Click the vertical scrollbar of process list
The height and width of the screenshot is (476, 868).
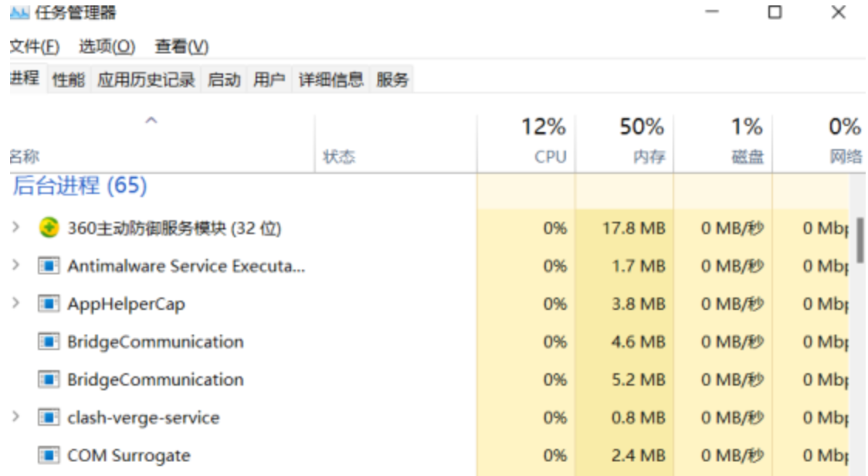(x=860, y=240)
